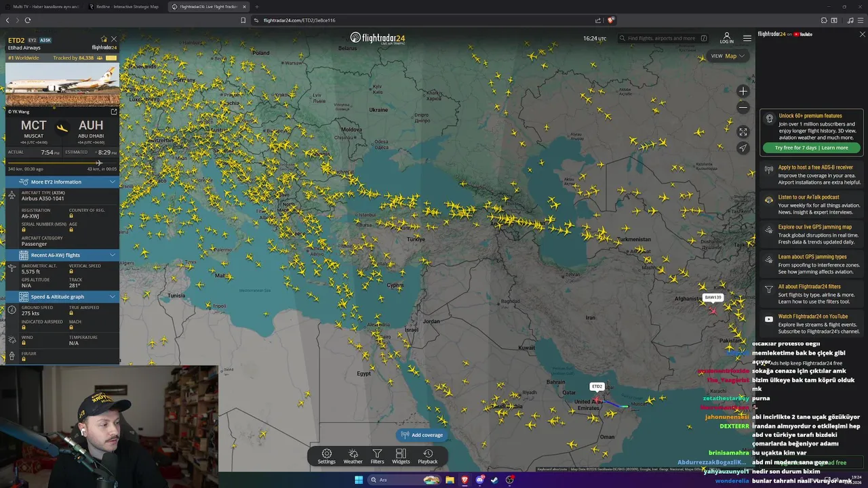The height and width of the screenshot is (488, 868).
Task: Collapse the Recent A6-XWJ flights section
Action: (x=62, y=255)
